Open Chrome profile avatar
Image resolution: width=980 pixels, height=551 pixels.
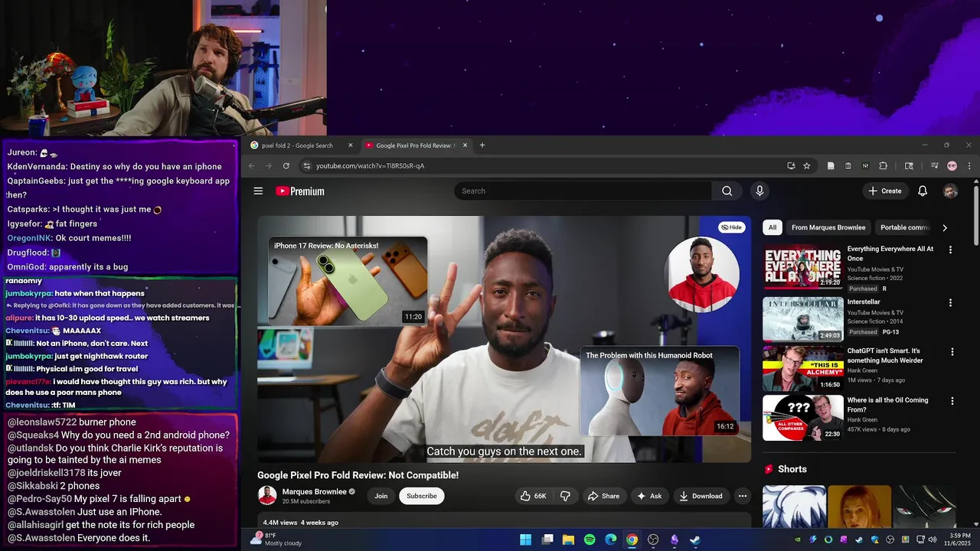pyautogui.click(x=952, y=166)
